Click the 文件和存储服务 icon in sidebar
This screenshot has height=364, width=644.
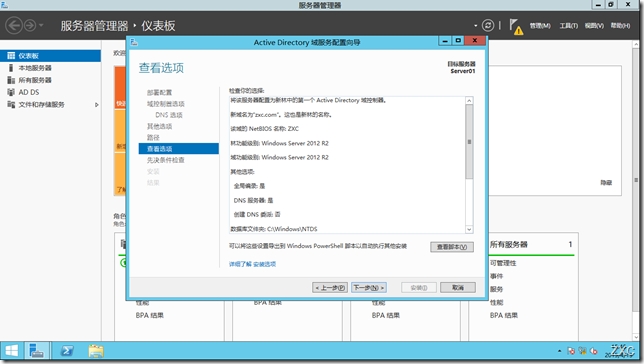11,104
